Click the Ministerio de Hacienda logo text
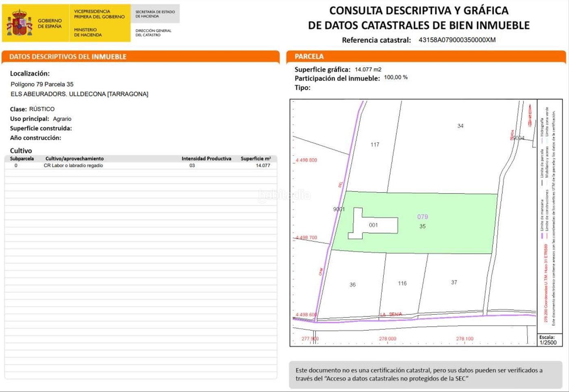This screenshot has height=392, width=569. click(88, 32)
